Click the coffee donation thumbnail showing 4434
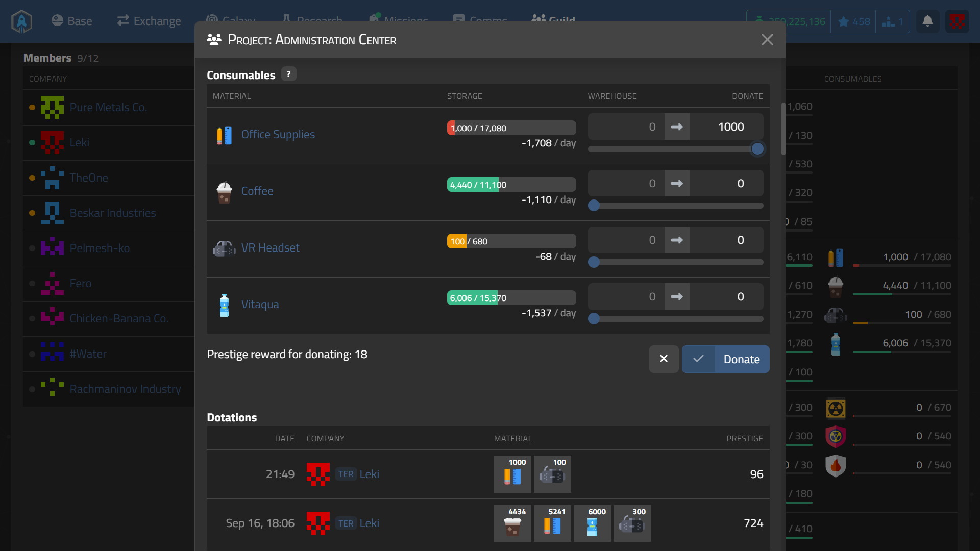 click(x=512, y=523)
